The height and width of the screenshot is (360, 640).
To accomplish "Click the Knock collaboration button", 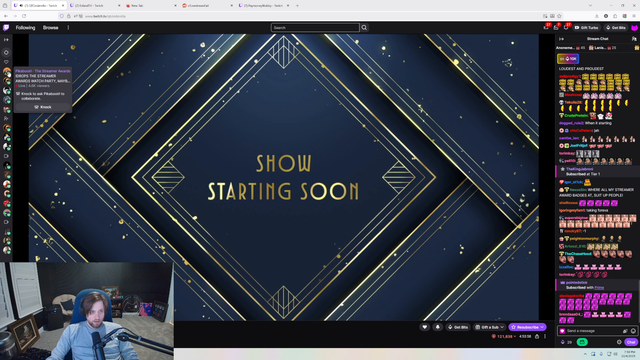I will click(43, 107).
